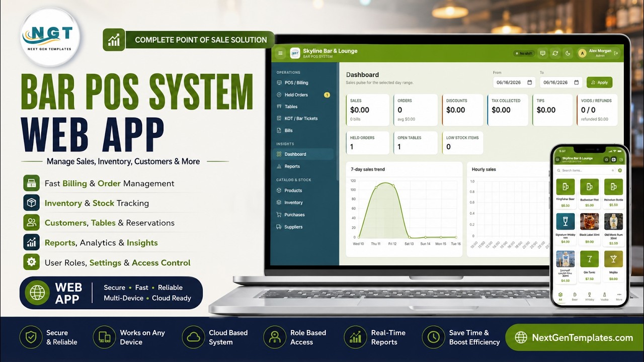Click the HELD ORDERS count card

click(x=368, y=143)
